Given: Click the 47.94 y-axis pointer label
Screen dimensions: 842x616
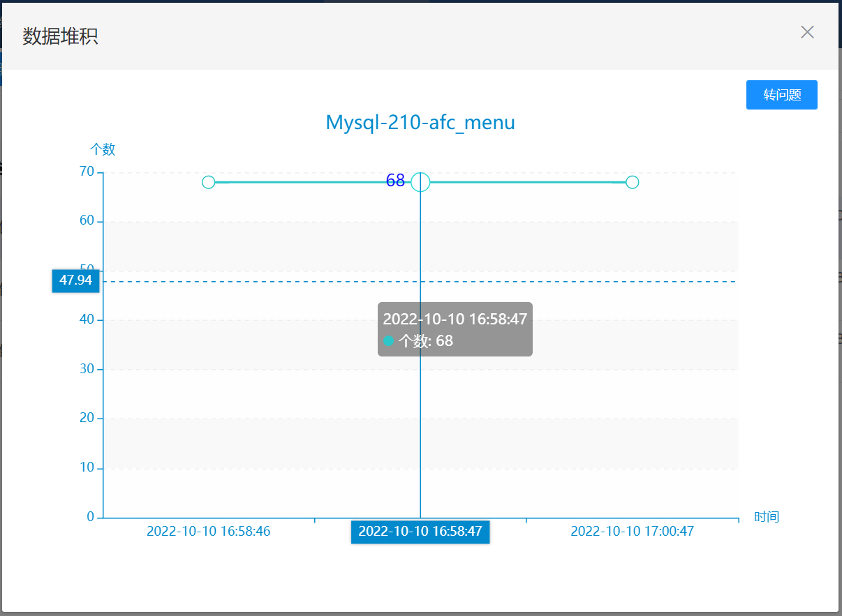Looking at the screenshot, I should coord(75,280).
